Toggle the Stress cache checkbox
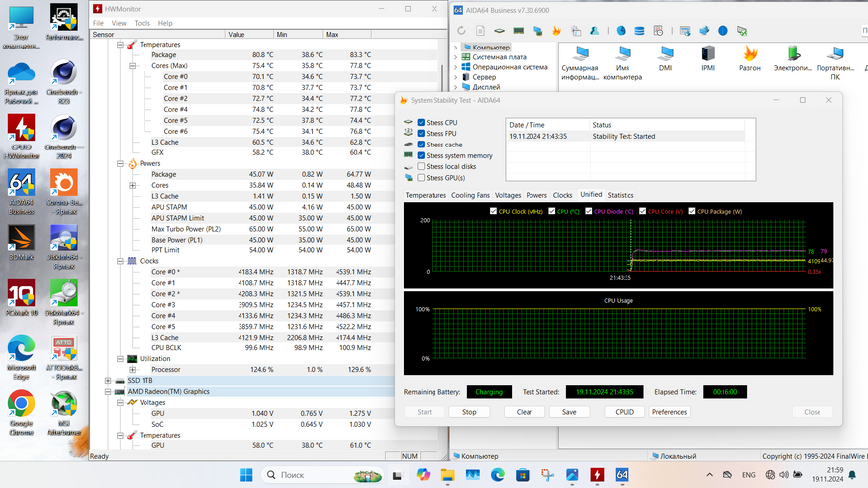The height and width of the screenshot is (488, 868). [x=421, y=144]
